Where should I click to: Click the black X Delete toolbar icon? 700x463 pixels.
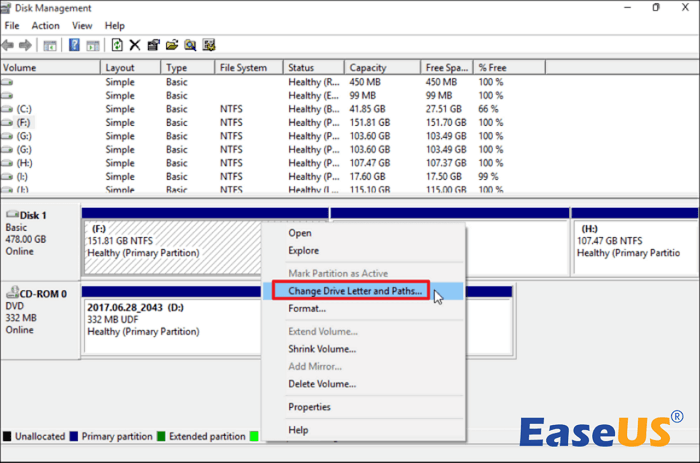[x=137, y=45]
